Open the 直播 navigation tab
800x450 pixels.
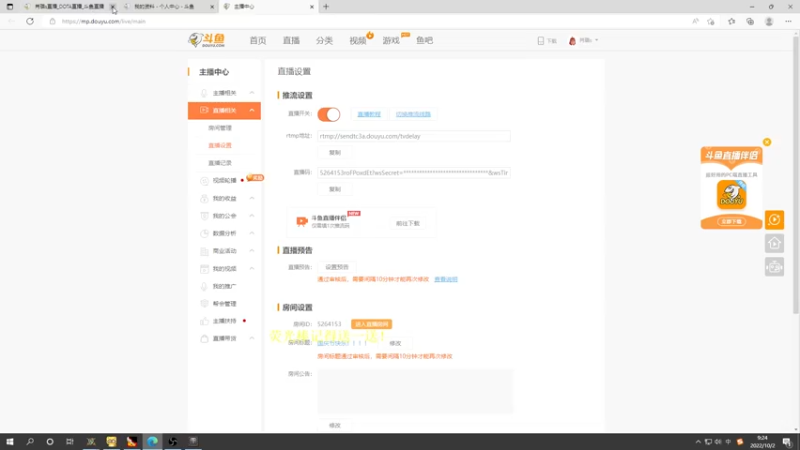click(x=291, y=40)
